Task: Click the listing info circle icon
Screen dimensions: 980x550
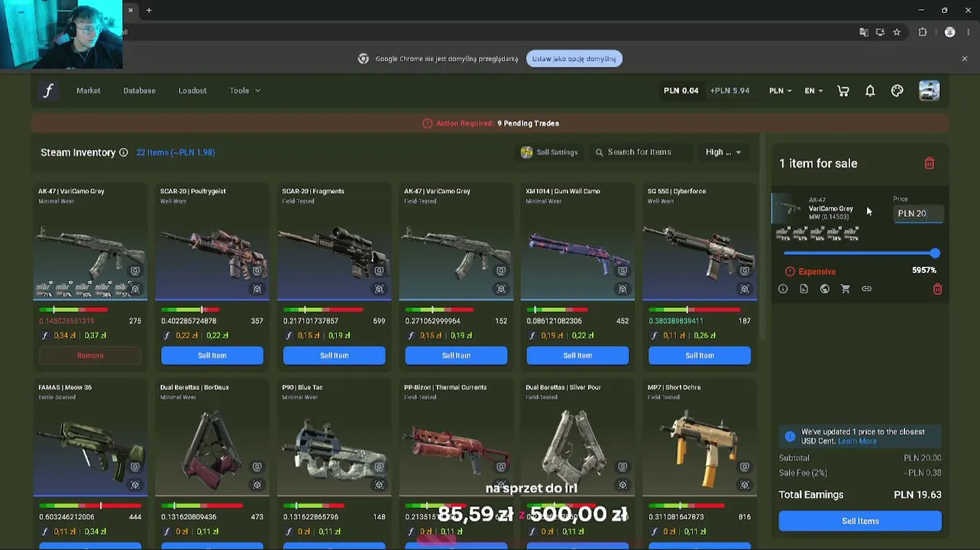Action: point(783,289)
